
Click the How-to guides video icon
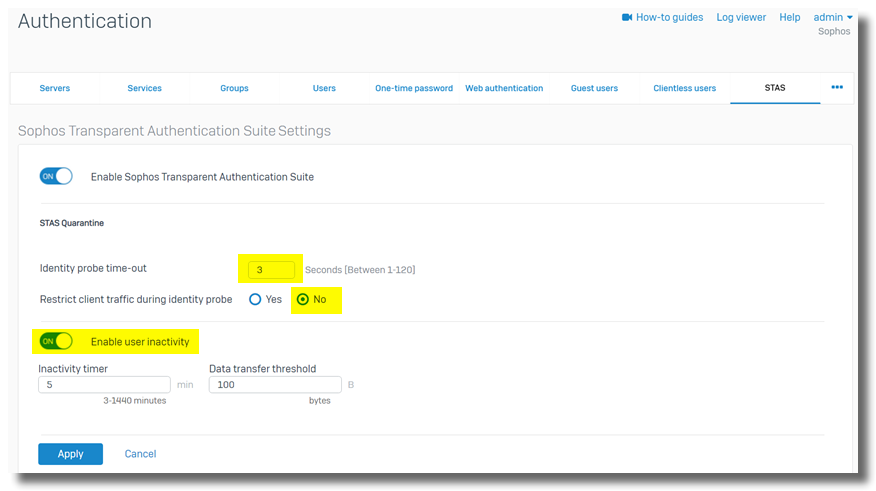click(627, 18)
